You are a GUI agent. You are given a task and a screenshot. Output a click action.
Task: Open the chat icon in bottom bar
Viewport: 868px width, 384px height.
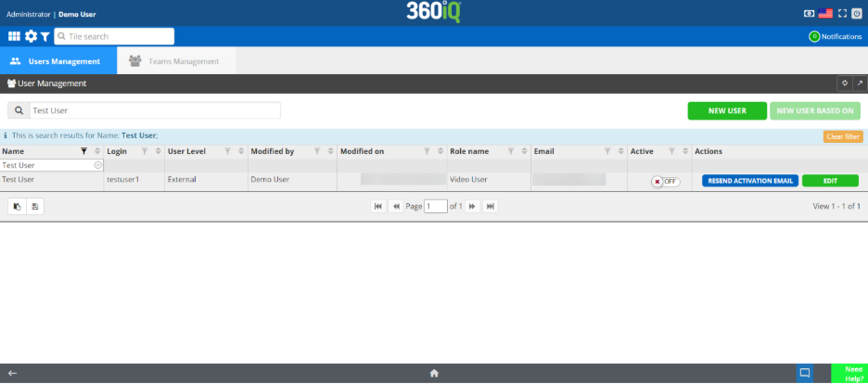[x=805, y=373]
